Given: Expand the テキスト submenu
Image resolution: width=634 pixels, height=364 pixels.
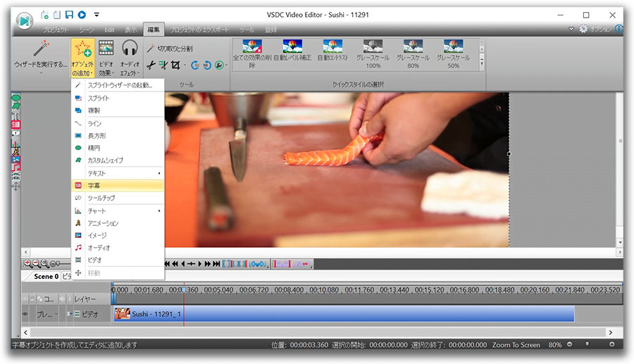Looking at the screenshot, I should (118, 172).
